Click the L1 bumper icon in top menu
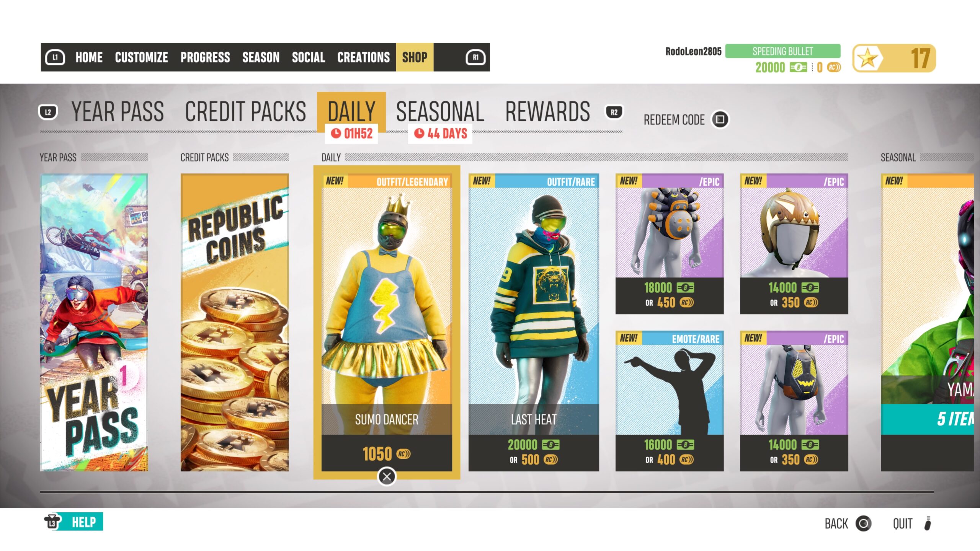 pyautogui.click(x=55, y=57)
